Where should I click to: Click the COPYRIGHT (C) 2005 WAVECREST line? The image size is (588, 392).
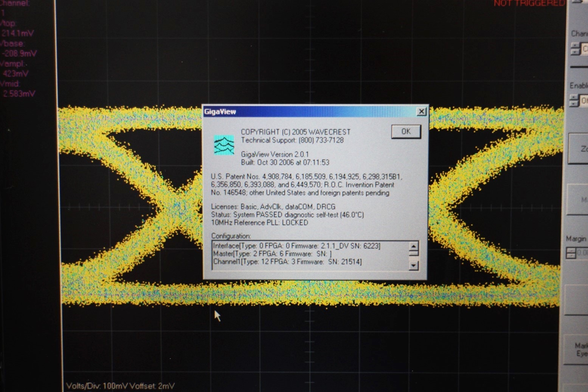tap(296, 132)
